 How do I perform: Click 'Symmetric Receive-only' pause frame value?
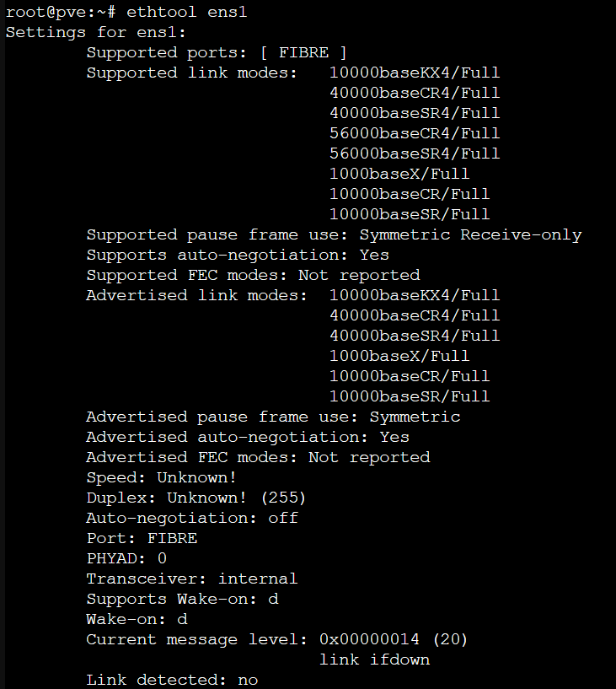pyautogui.click(x=471, y=235)
